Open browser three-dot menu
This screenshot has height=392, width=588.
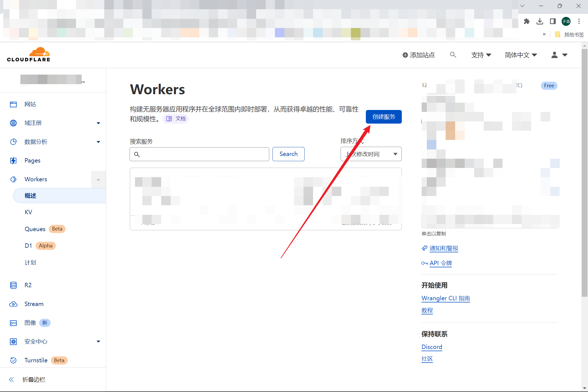[x=579, y=21]
